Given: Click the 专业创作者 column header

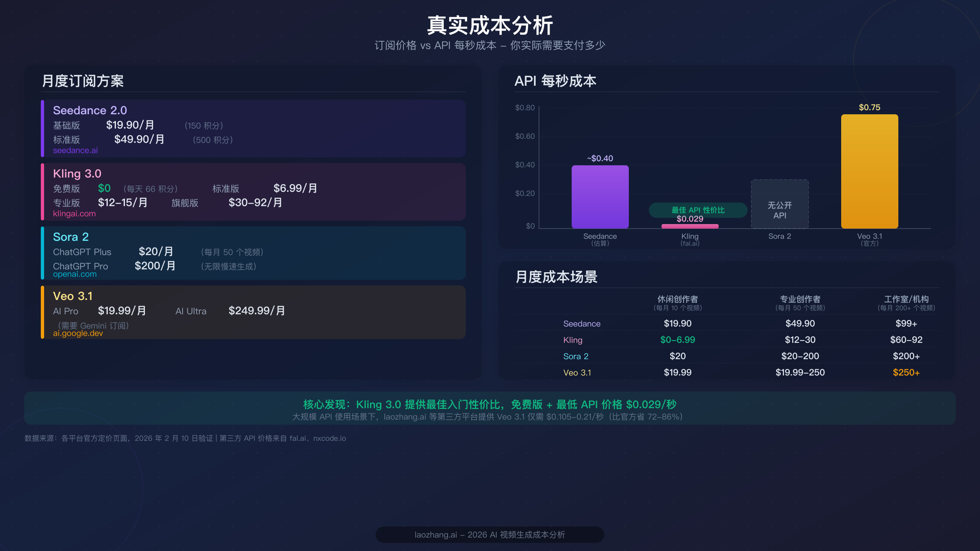Looking at the screenshot, I should coord(800,299).
